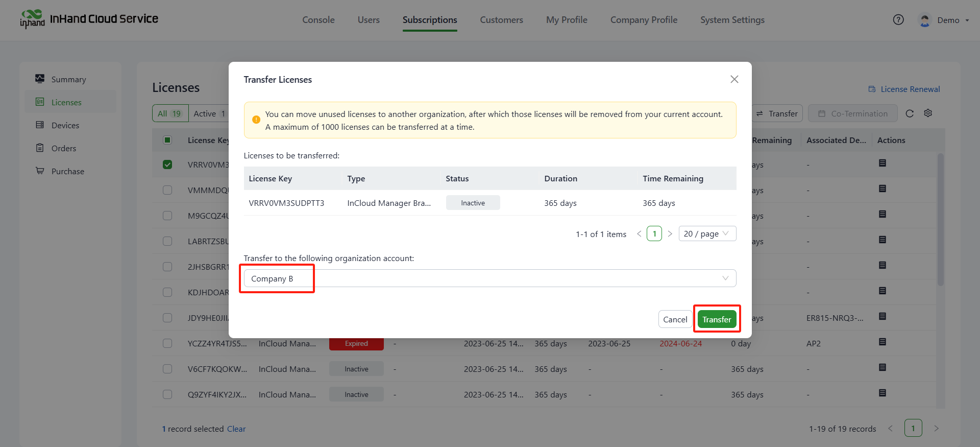Screen dimensions: 980x447
Task: Open the 20 / page size dropdown
Action: [x=707, y=233]
